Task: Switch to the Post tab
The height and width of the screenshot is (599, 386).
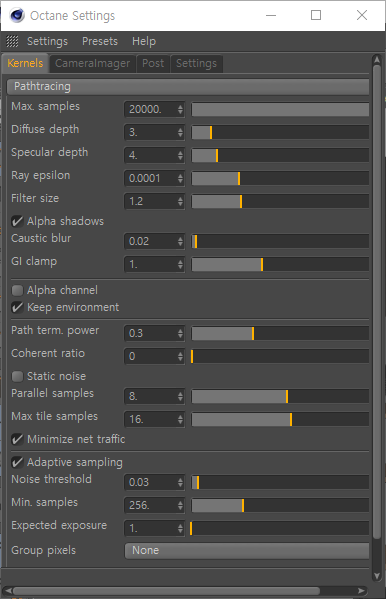Action: click(x=153, y=63)
